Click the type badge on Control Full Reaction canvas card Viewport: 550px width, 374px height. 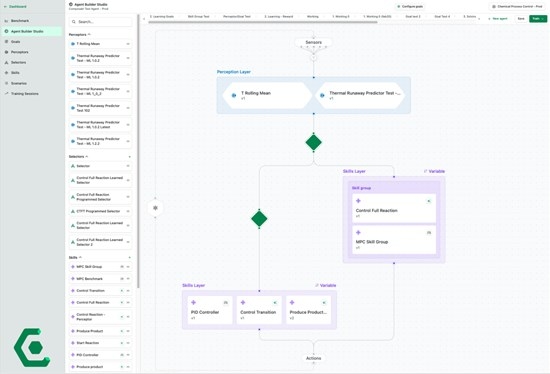[429, 201]
